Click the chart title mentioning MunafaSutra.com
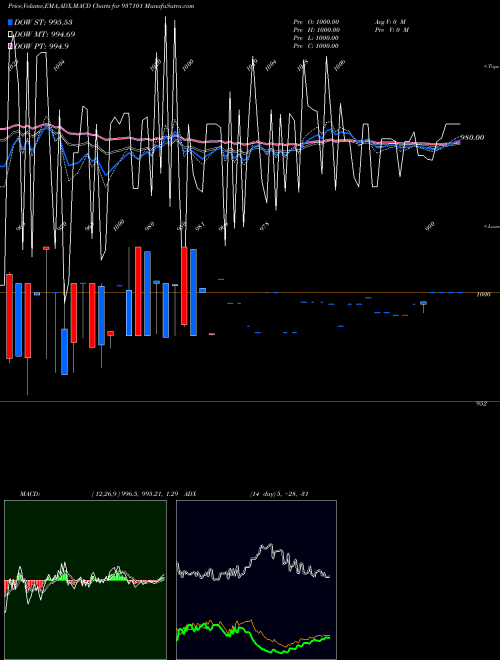This screenshot has width=500, height=660. pyautogui.click(x=101, y=6)
